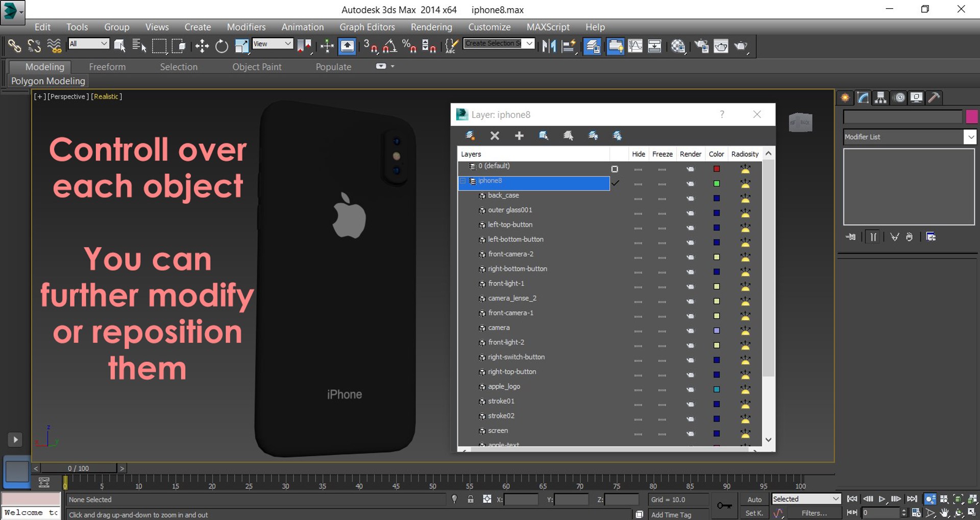Image resolution: width=980 pixels, height=520 pixels.
Task: Click the Align tool icon
Action: [569, 46]
